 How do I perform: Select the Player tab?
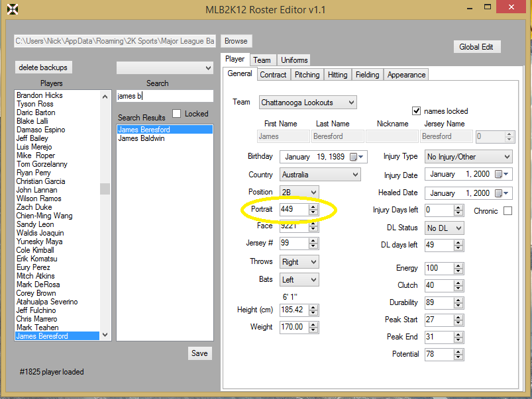235,59
